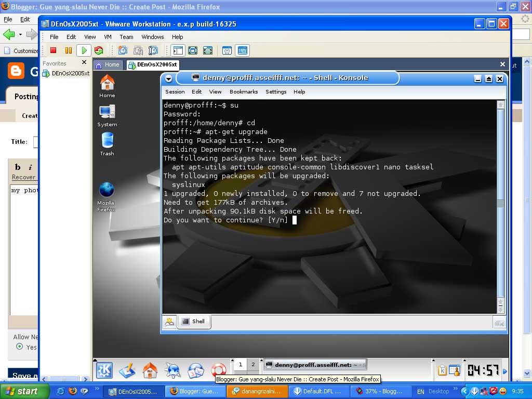Image resolution: width=532 pixels, height=399 pixels.
Task: Open Konsole Session menu
Action: 175,91
